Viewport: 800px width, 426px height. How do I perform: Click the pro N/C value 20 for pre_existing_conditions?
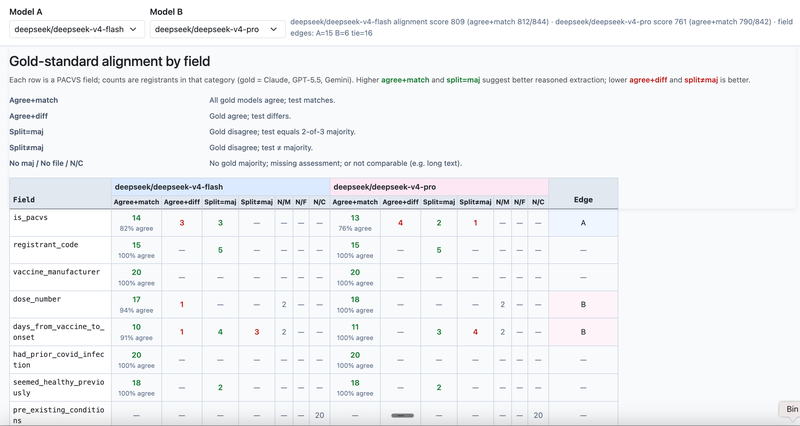point(538,415)
